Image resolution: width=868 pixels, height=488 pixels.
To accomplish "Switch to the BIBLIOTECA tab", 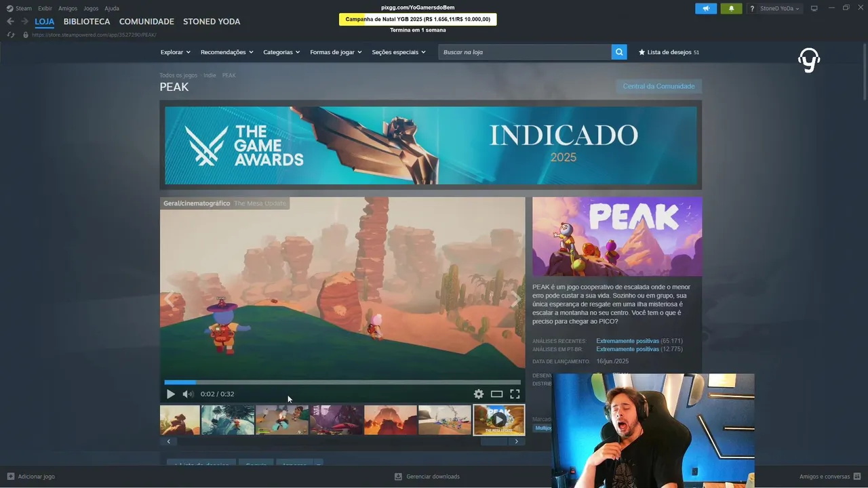I will pyautogui.click(x=87, y=22).
